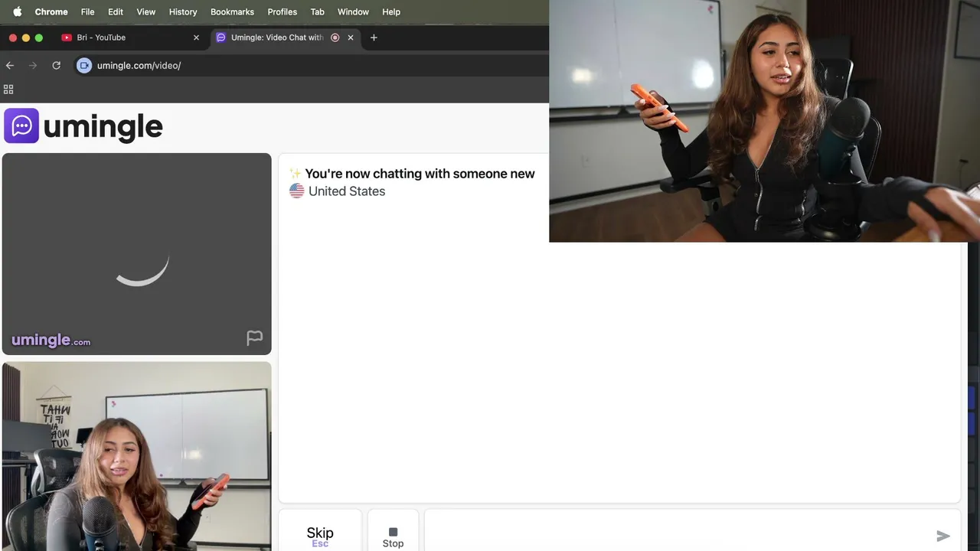Reload the Umingle page

pos(56,66)
